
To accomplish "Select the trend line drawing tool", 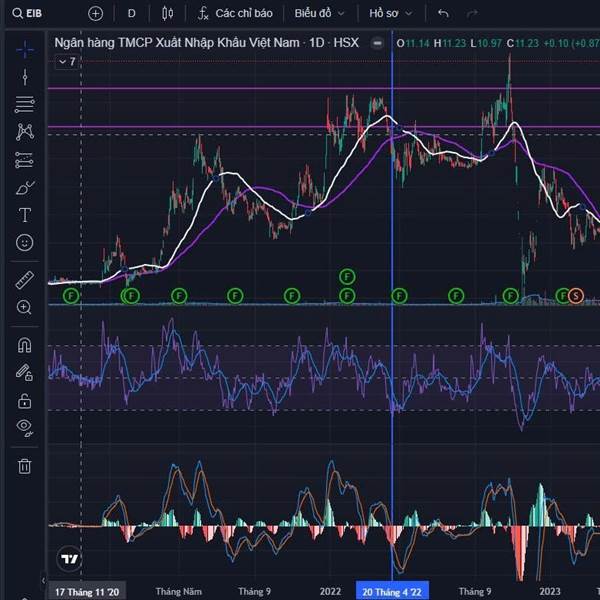I will pos(25,77).
